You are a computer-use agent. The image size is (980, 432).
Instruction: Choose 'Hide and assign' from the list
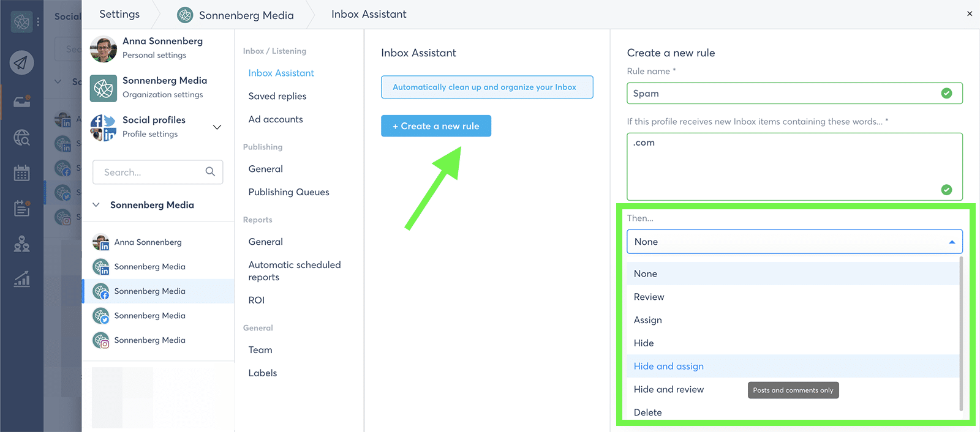pos(669,367)
